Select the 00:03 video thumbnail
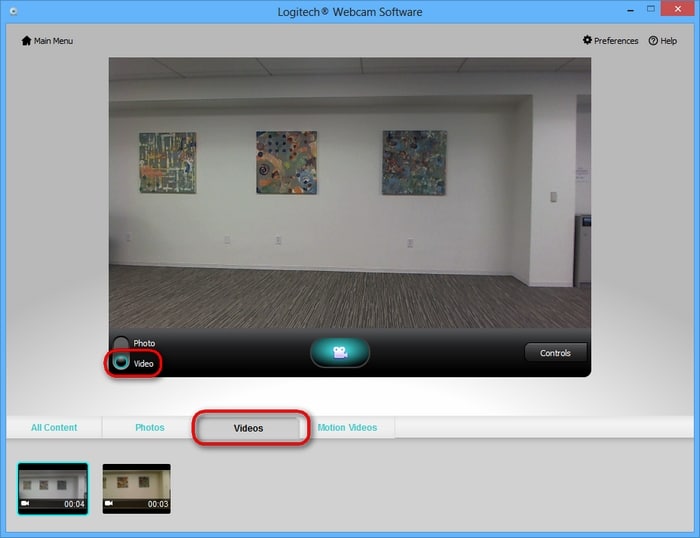This screenshot has height=538, width=700. pos(137,488)
